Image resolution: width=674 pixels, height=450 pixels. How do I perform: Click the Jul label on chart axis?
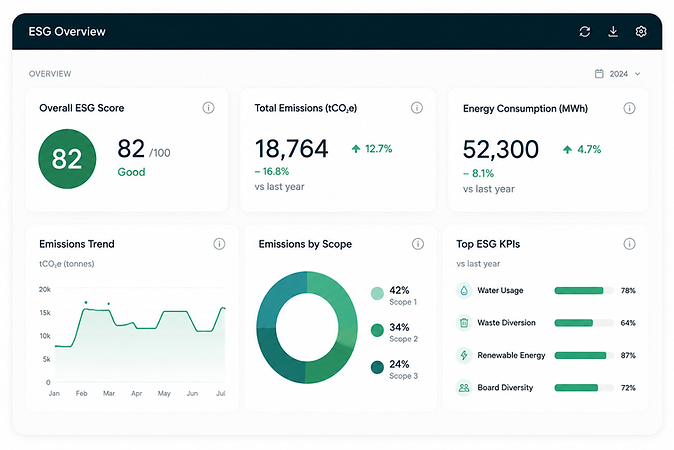pos(221,393)
